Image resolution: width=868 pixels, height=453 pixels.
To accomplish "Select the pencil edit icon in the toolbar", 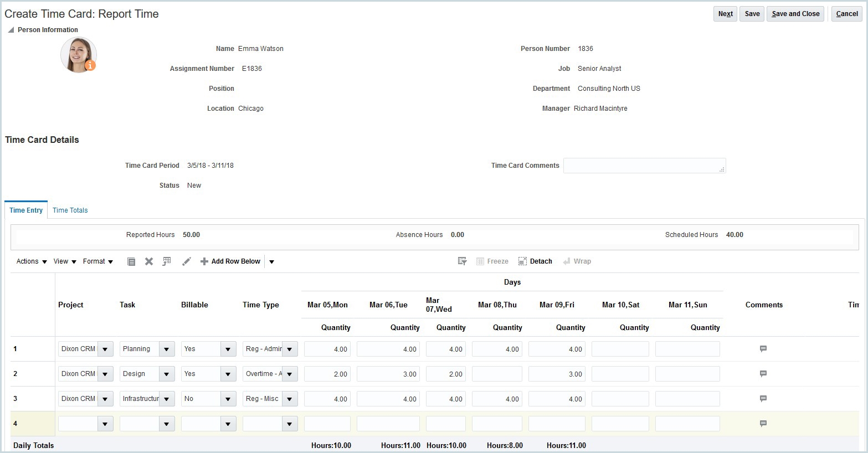I will (x=186, y=261).
